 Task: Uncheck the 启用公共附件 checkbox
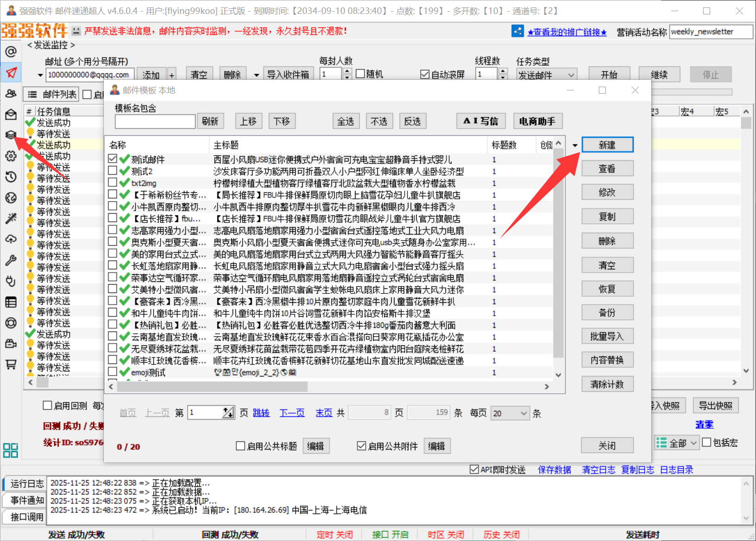click(x=362, y=446)
